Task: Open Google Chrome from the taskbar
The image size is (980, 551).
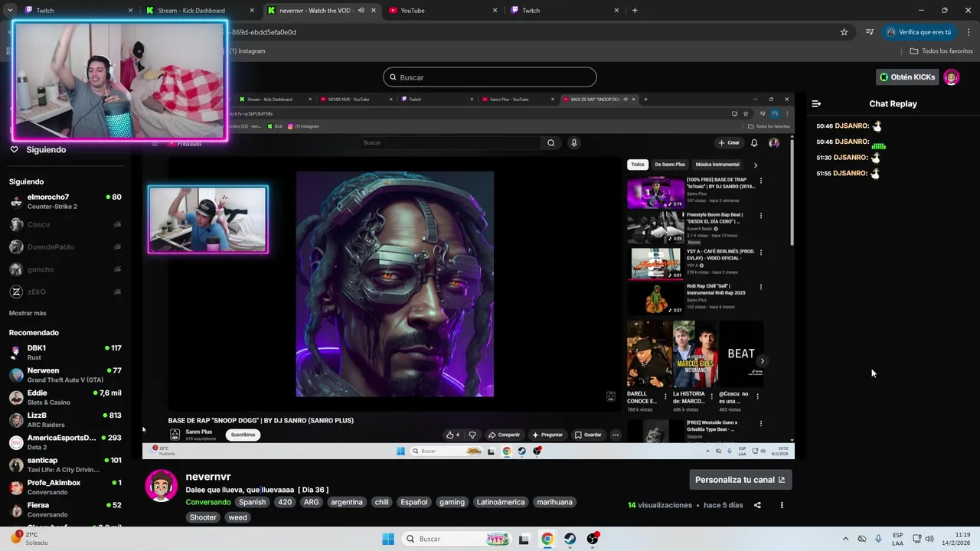Action: point(547,539)
